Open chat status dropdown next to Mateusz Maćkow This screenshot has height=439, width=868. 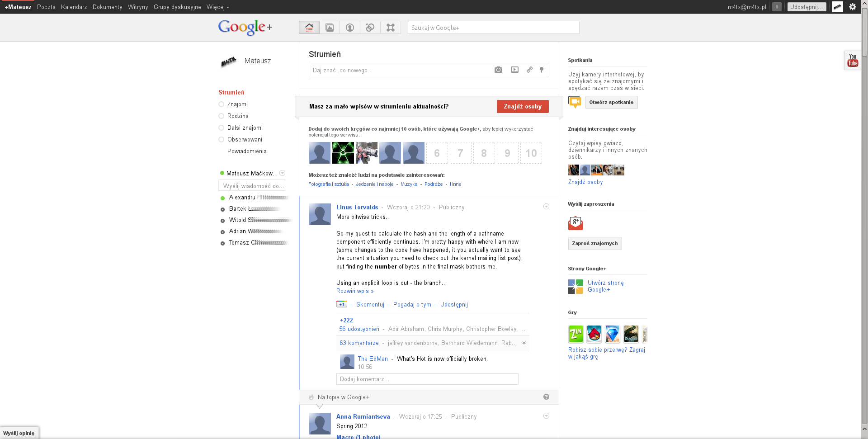pos(283,173)
